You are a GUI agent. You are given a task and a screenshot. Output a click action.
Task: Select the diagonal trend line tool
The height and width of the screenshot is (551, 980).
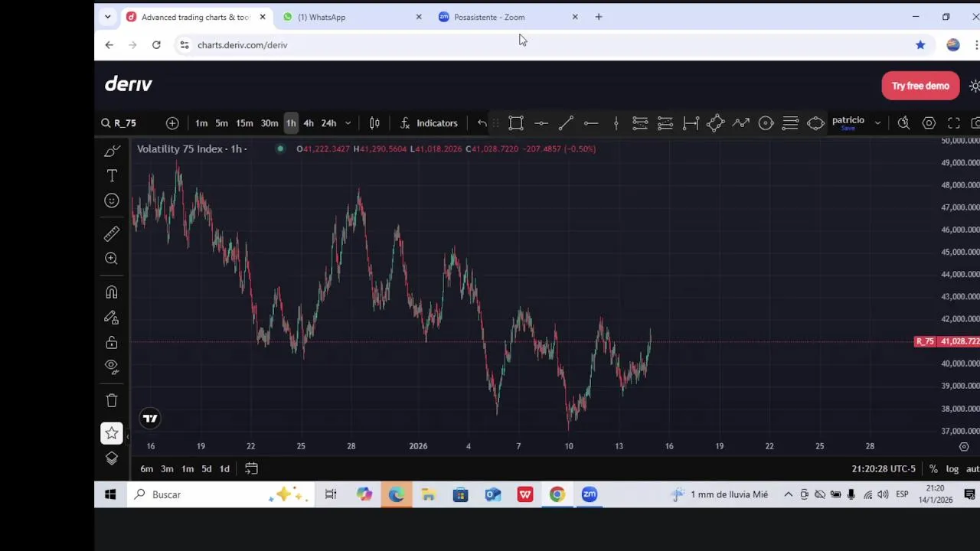point(566,123)
